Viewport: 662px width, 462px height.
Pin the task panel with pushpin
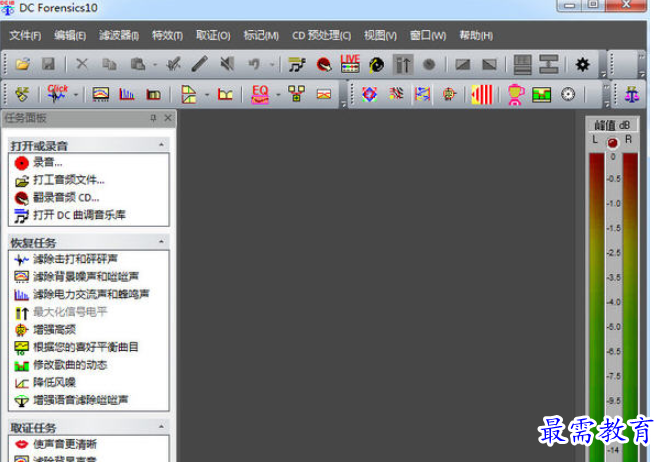pyautogui.click(x=153, y=118)
